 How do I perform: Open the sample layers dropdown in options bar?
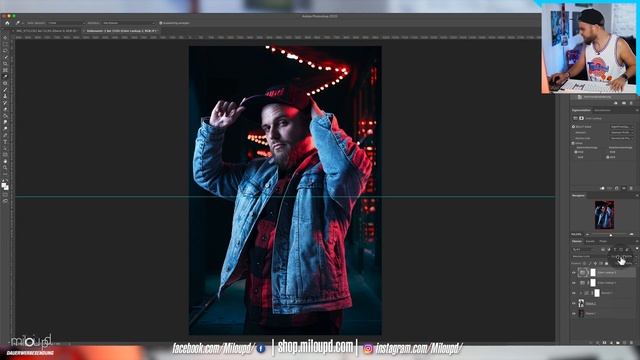click(x=129, y=23)
